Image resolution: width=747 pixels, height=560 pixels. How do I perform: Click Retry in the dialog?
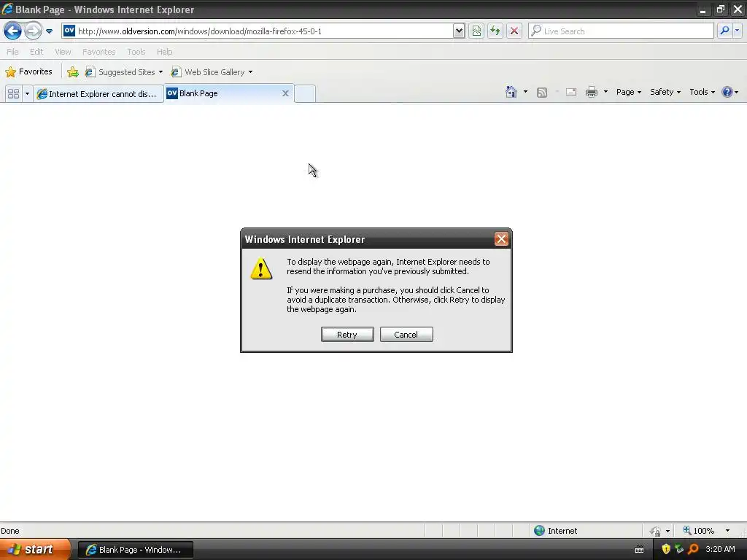347,334
